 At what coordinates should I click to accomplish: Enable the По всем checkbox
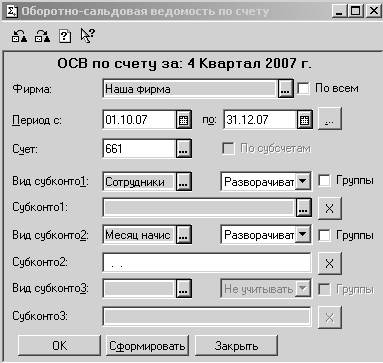(304, 89)
